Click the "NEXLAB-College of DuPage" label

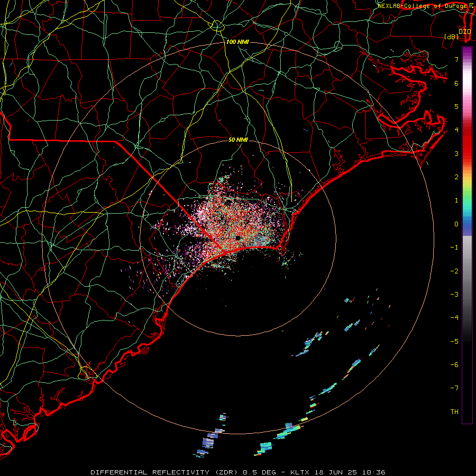pyautogui.click(x=422, y=6)
